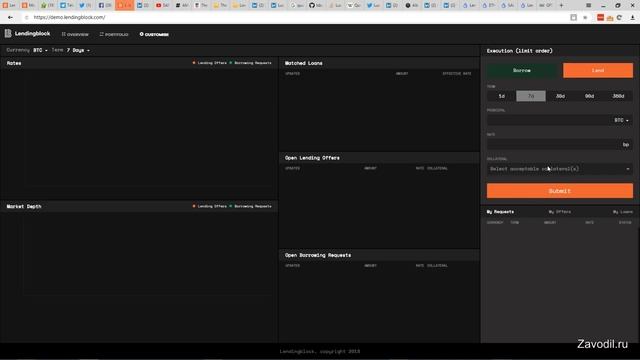Toggle Lending Offers legend in Market Depth

click(209, 206)
